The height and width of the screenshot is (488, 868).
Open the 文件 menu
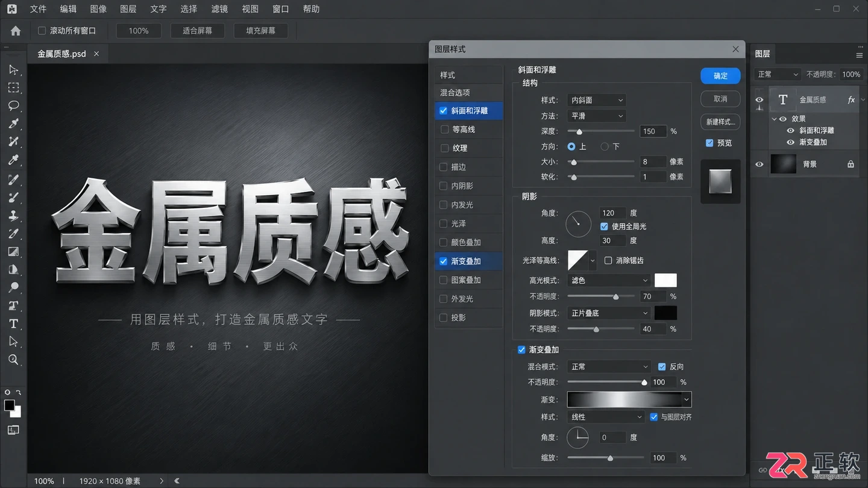pyautogui.click(x=38, y=9)
